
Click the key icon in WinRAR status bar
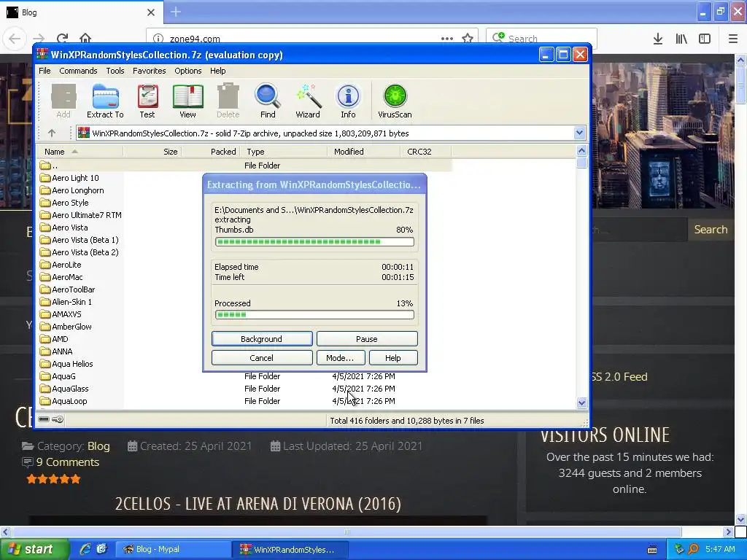(58, 419)
